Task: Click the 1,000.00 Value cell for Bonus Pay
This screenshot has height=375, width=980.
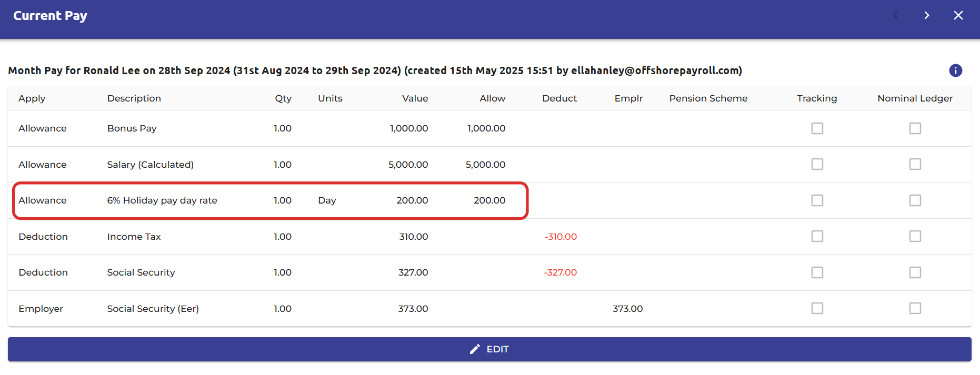Action: coord(409,128)
